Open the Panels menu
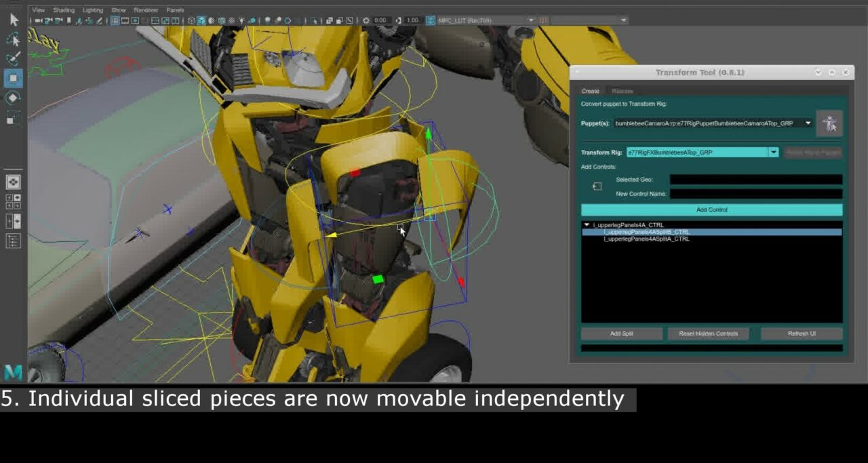Image resolution: width=868 pixels, height=463 pixels. [175, 10]
